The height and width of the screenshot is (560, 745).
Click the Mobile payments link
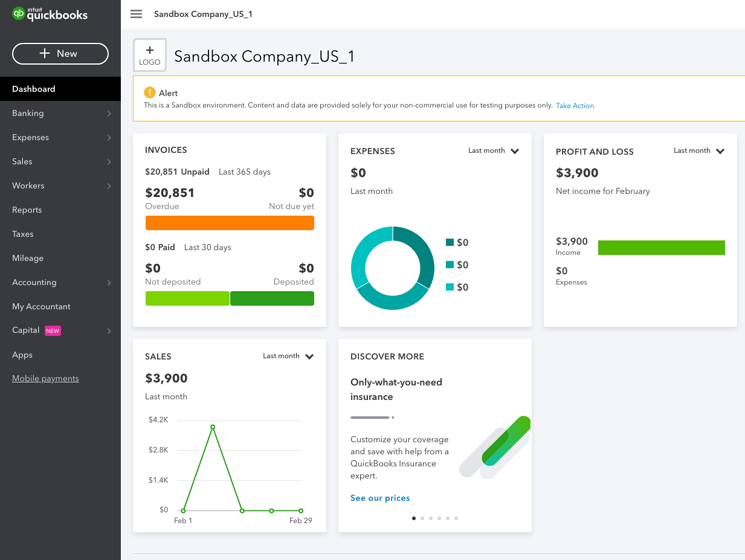pyautogui.click(x=45, y=378)
